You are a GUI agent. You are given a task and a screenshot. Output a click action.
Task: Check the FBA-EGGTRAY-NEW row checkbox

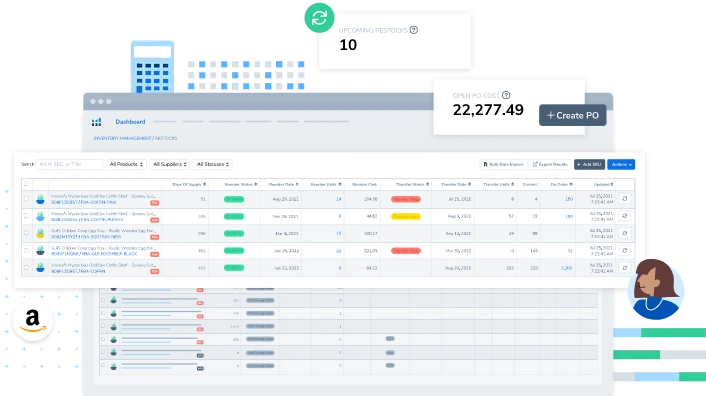[26, 233]
